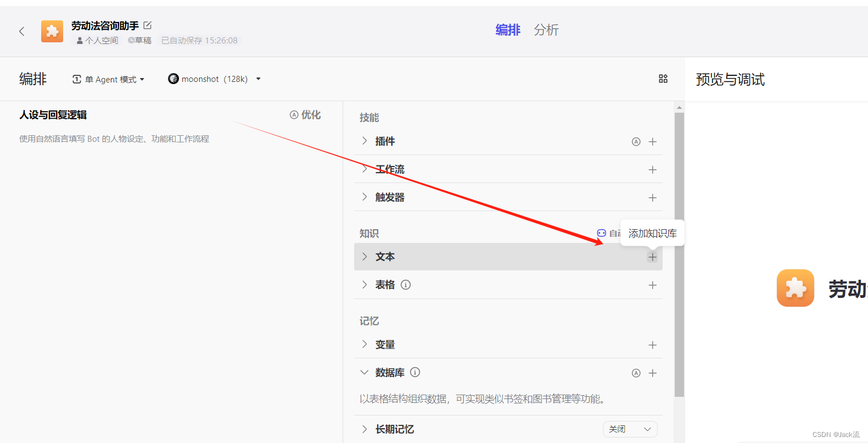Click the scrollbar up arrow
This screenshot has width=868, height=443.
point(679,107)
